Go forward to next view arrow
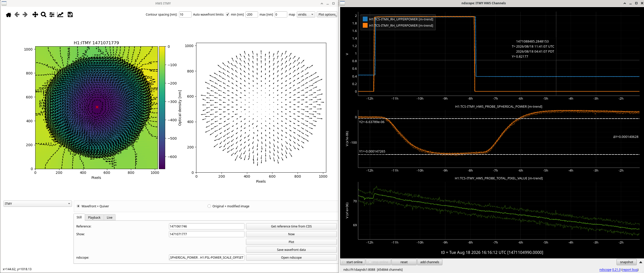 25,15
